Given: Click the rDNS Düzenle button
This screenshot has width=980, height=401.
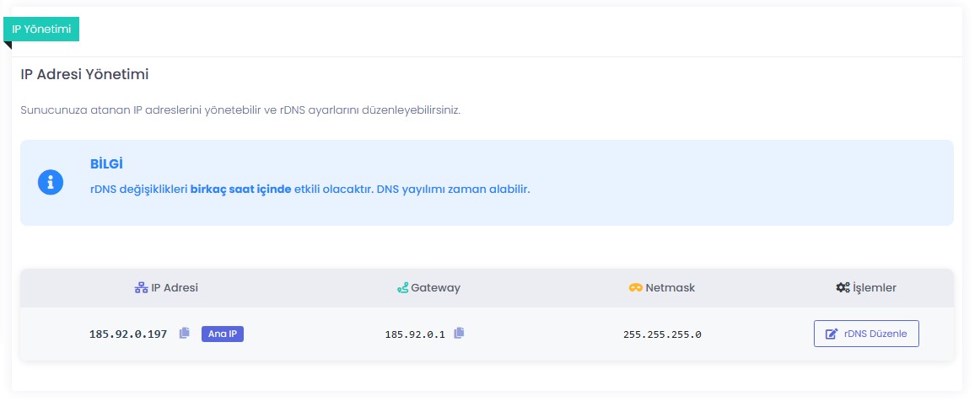Looking at the screenshot, I should [866, 334].
